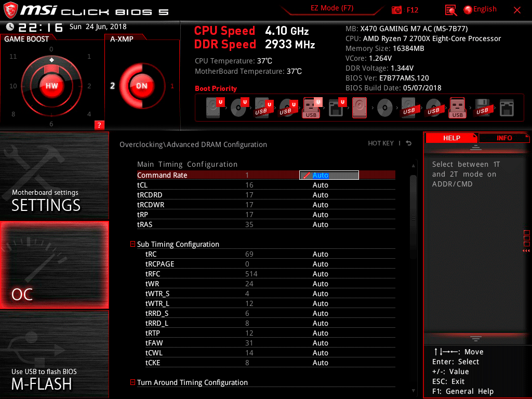The height and width of the screenshot is (399, 532).
Task: Select the highlighted UEFI USB key boot icon
Action: (312, 108)
